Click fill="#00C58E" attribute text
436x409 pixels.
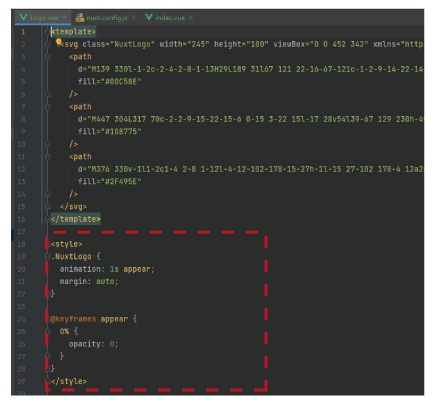pos(110,82)
